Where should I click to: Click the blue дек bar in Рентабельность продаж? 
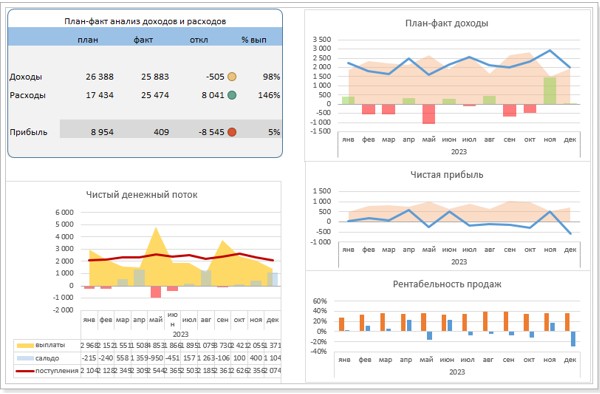tap(573, 339)
